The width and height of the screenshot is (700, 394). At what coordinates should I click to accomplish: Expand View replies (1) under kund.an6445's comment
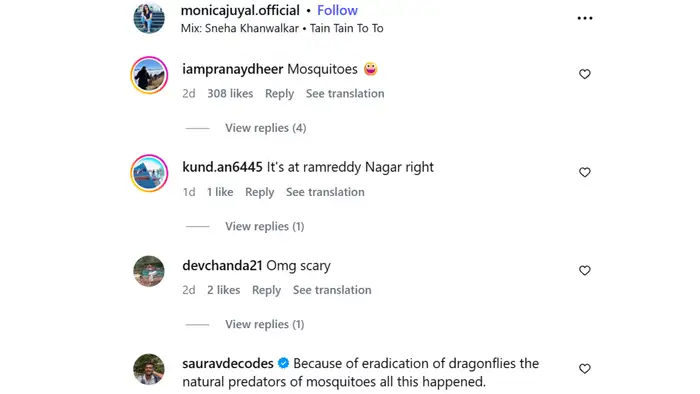coord(265,226)
